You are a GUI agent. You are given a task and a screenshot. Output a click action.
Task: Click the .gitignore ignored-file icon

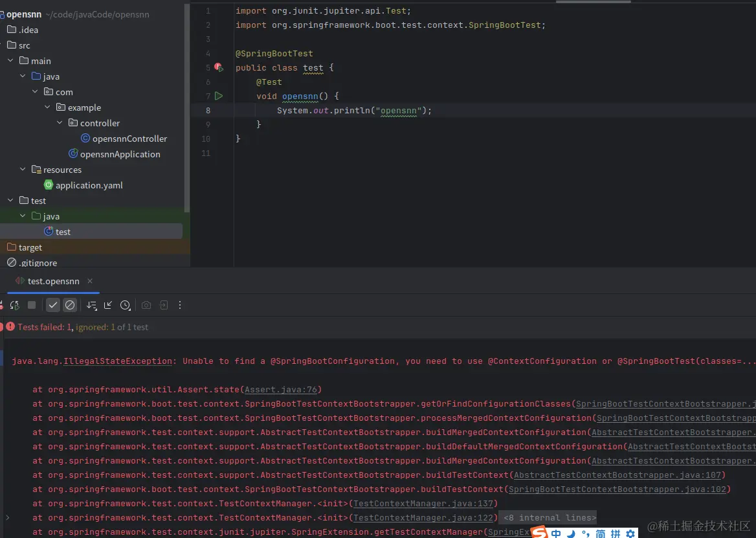point(12,262)
